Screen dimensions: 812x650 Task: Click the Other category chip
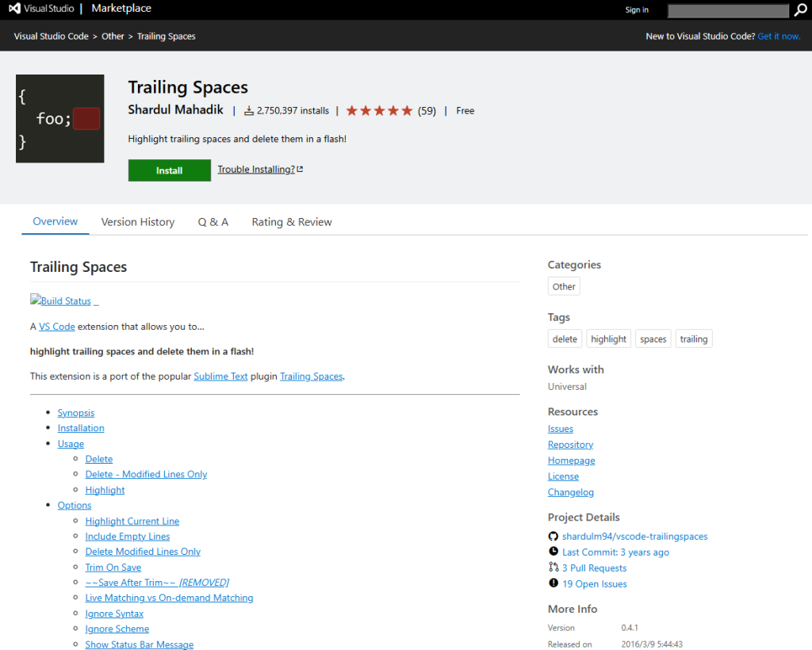click(x=564, y=286)
